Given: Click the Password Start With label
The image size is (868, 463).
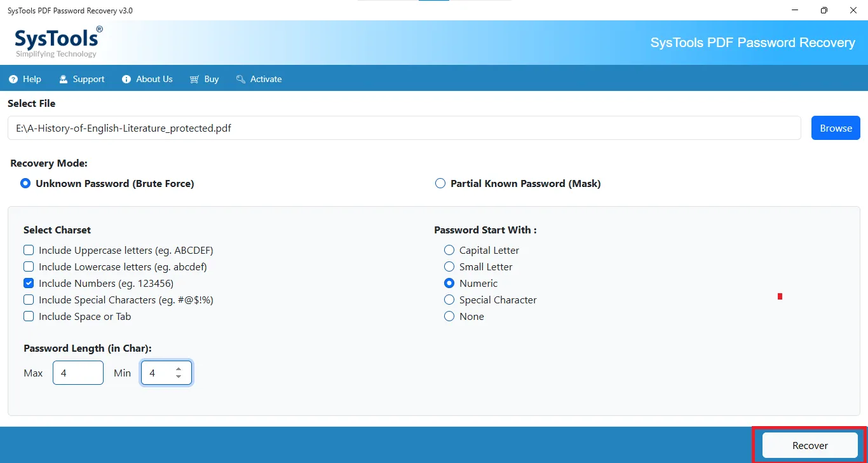Looking at the screenshot, I should (485, 230).
